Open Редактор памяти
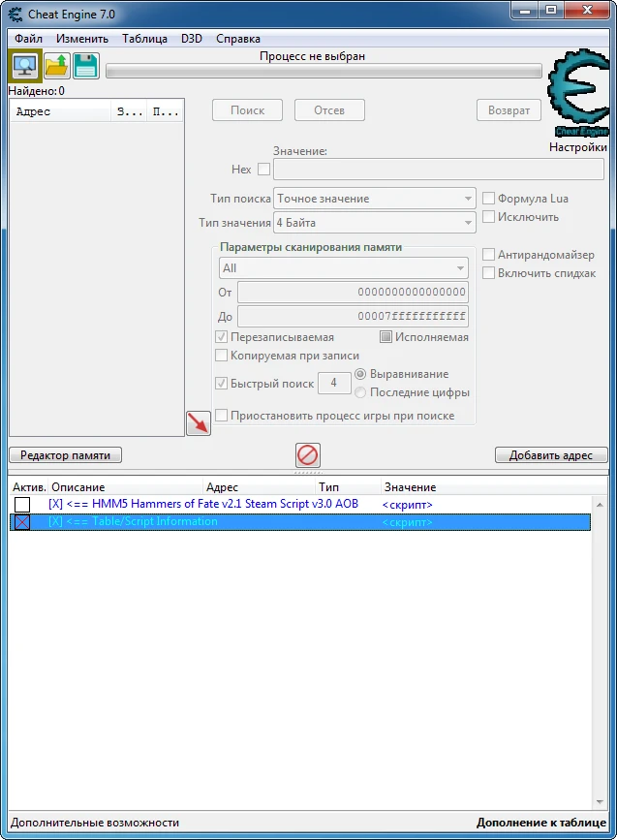The height and width of the screenshot is (840, 617). (x=65, y=455)
